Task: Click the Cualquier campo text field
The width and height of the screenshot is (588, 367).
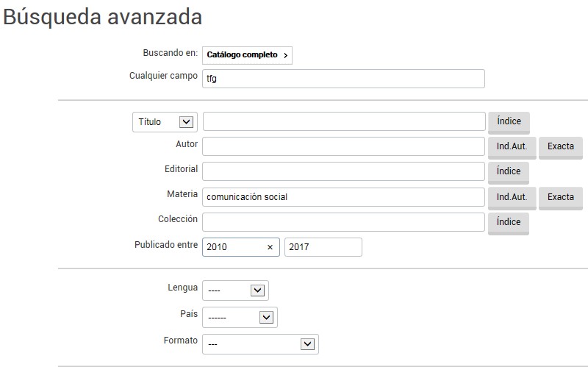Action: pos(343,79)
